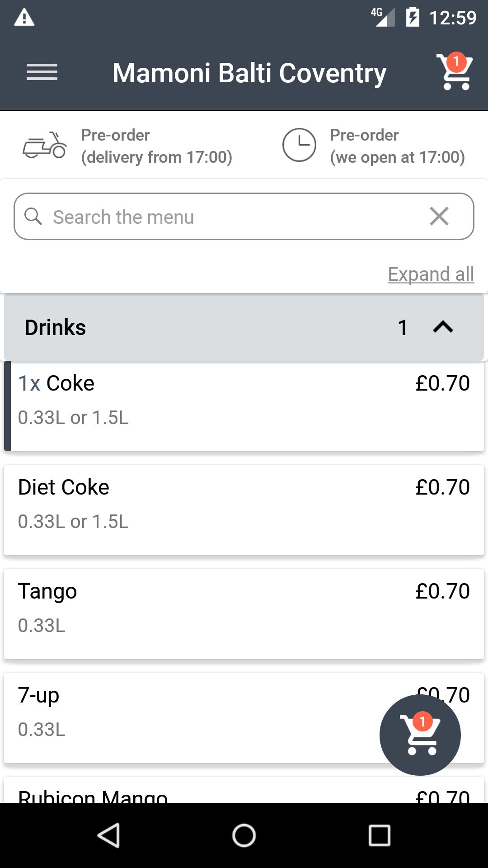Tap the Pre-order delivery from 17:00 text
The width and height of the screenshot is (488, 868).
tap(156, 146)
